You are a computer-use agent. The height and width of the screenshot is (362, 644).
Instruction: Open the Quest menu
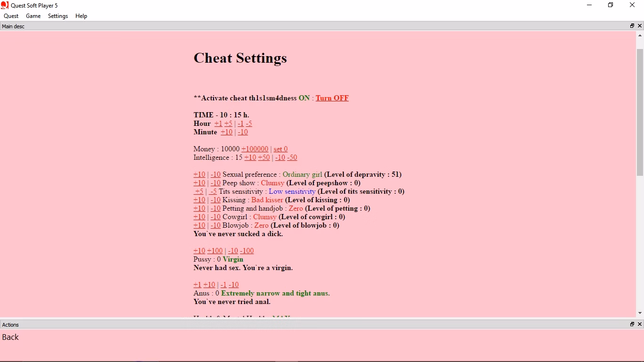pos(11,16)
